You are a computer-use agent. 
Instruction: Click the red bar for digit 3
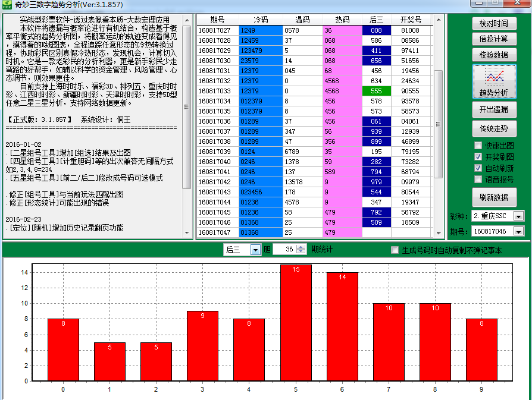[x=202, y=346]
